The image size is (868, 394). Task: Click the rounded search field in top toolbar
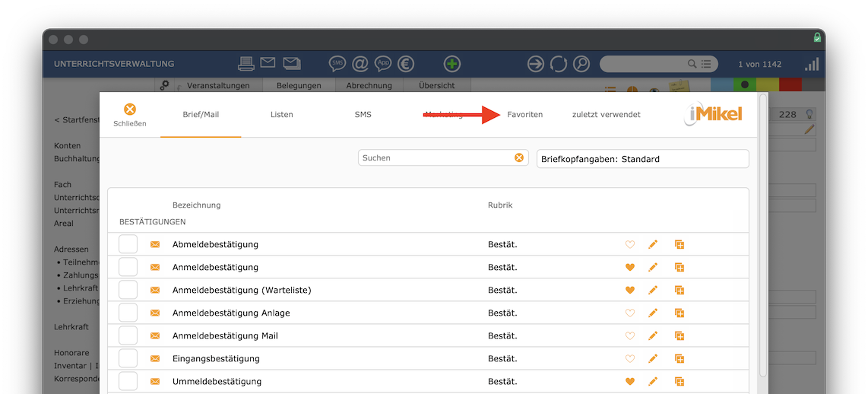pyautogui.click(x=659, y=64)
